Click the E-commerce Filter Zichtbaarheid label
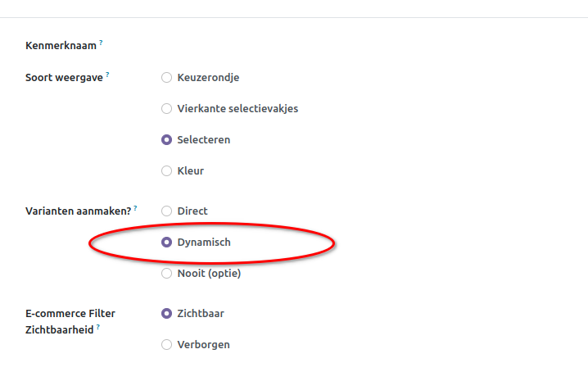 tap(70, 314)
